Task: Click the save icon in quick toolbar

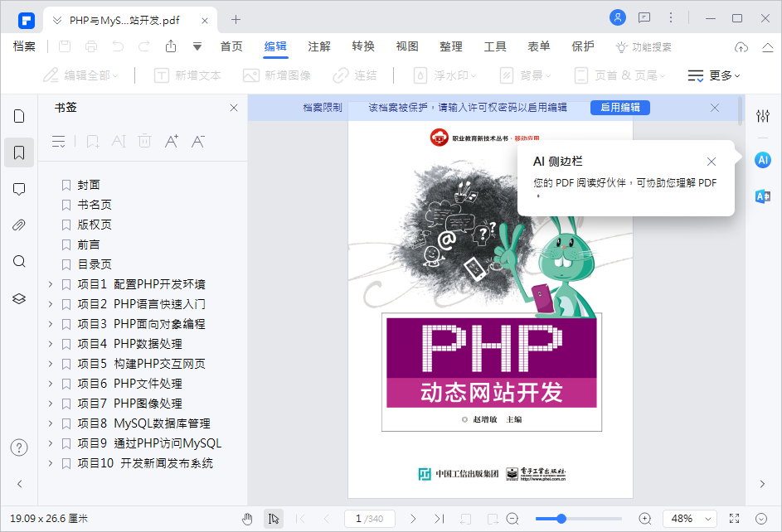Action: click(x=65, y=46)
